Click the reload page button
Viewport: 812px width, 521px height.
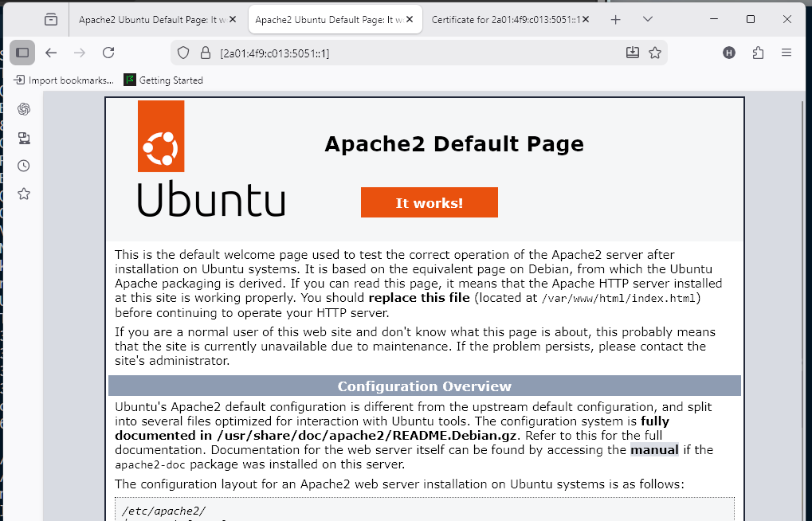pyautogui.click(x=108, y=53)
